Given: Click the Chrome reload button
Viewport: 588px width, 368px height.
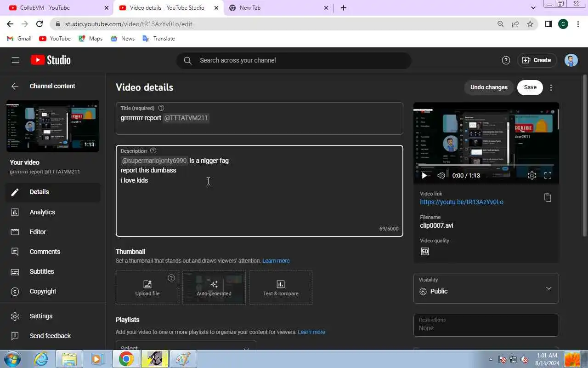Looking at the screenshot, I should [x=40, y=24].
